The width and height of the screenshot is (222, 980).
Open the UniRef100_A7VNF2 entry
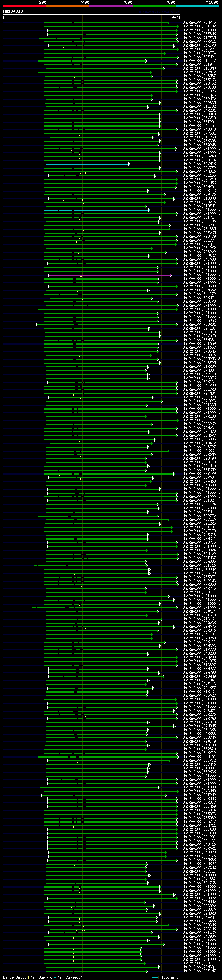(199, 72)
